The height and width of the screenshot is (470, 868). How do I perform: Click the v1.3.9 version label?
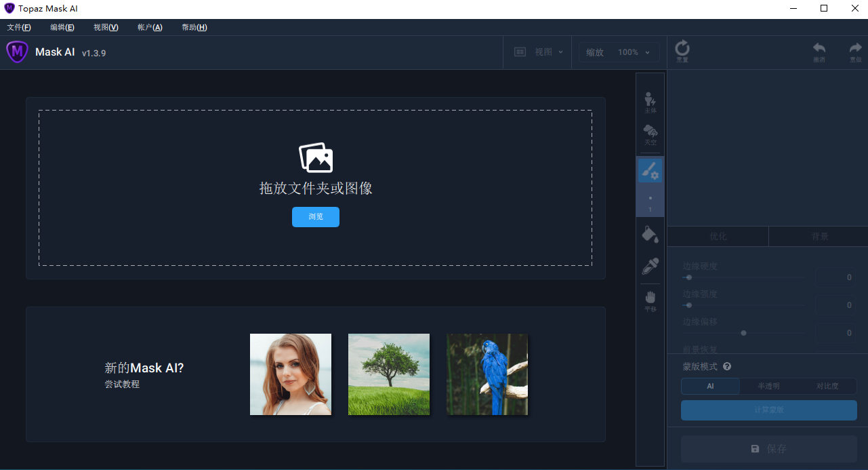(94, 53)
